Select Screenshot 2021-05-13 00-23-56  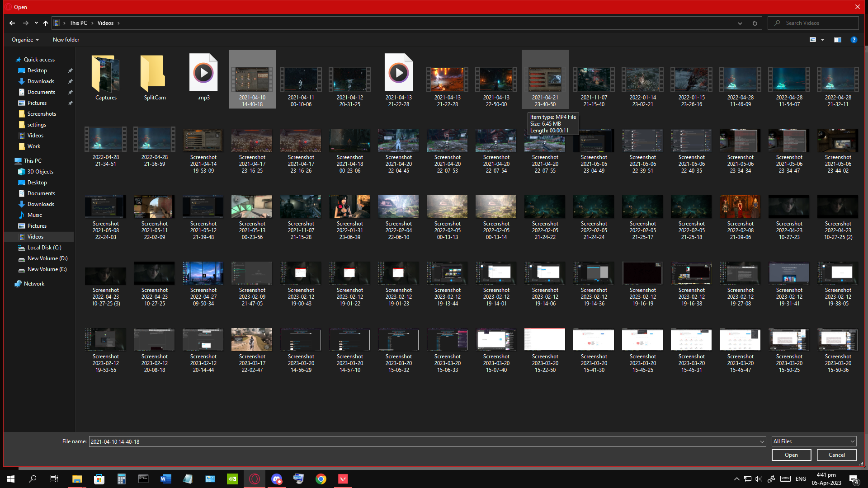[x=252, y=218]
